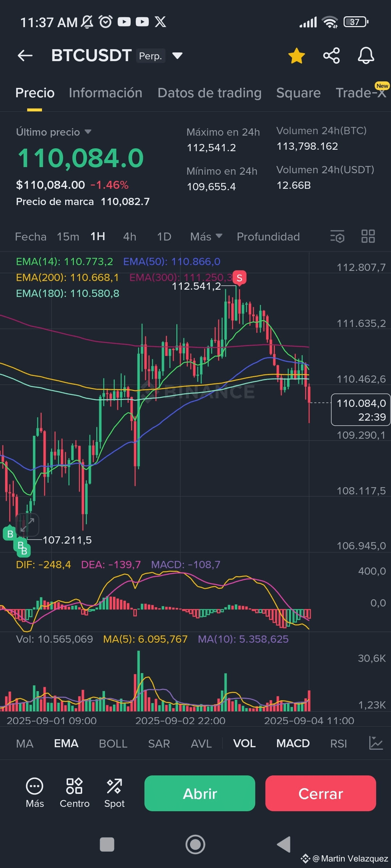
Task: Tap the Volumen 24h(USDT) value 12.66B
Action: point(294,185)
